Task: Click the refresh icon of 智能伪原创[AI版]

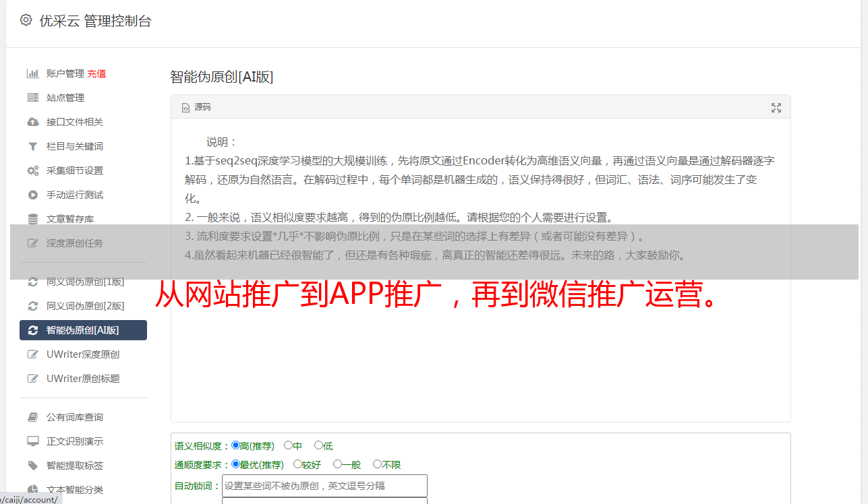Action: [x=32, y=330]
